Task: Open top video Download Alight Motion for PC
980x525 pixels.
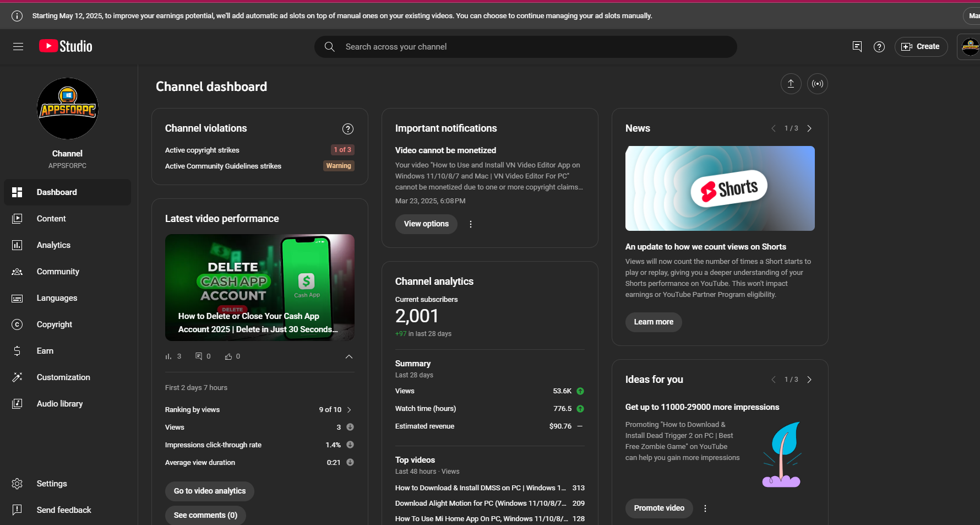Action: coord(481,504)
